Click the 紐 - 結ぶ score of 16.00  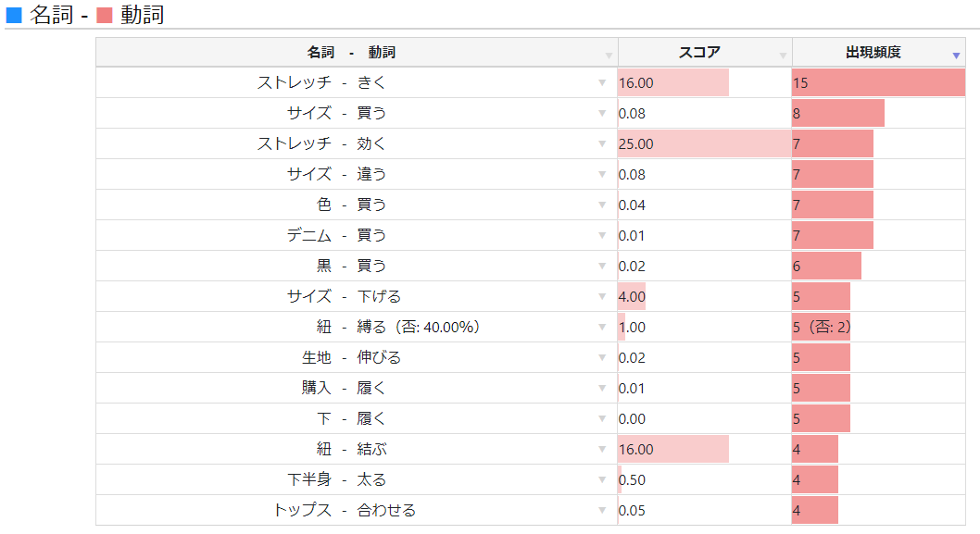click(673, 449)
